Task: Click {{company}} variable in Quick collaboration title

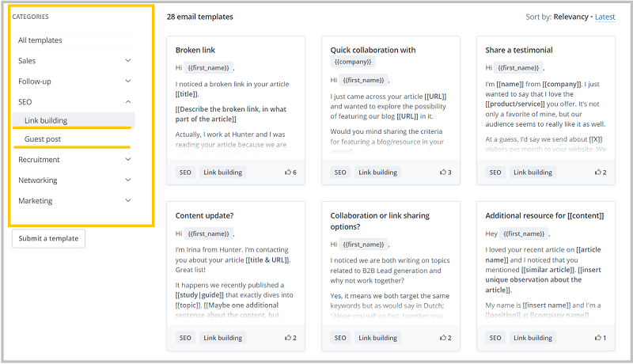Action: pos(353,62)
